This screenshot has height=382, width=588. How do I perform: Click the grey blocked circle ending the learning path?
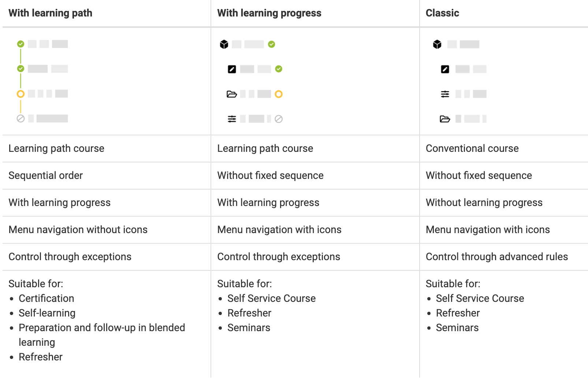(21, 119)
